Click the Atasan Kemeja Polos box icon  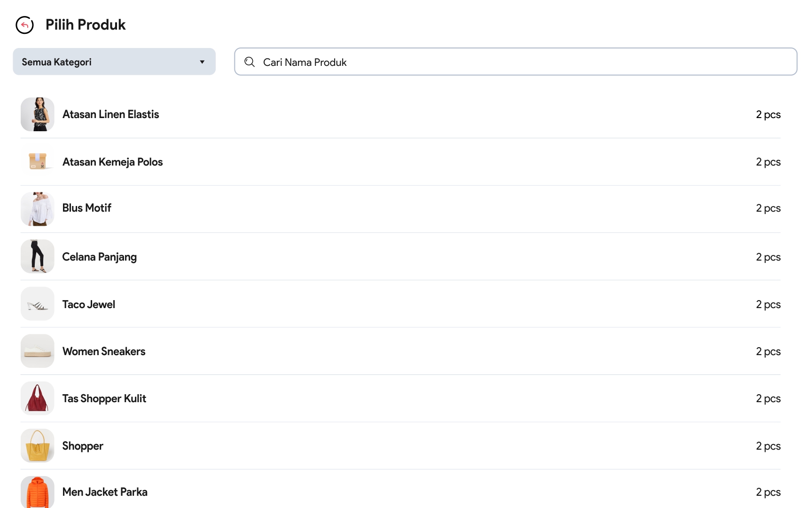pos(38,161)
